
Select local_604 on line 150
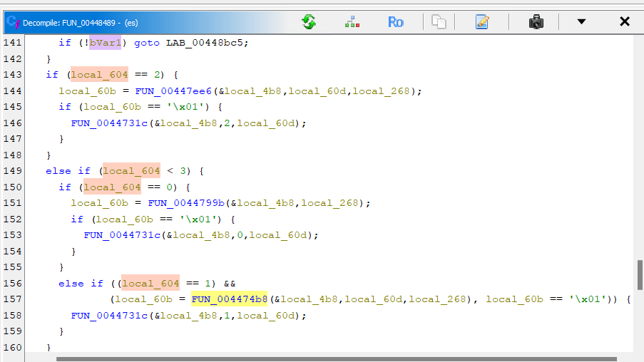coord(112,187)
